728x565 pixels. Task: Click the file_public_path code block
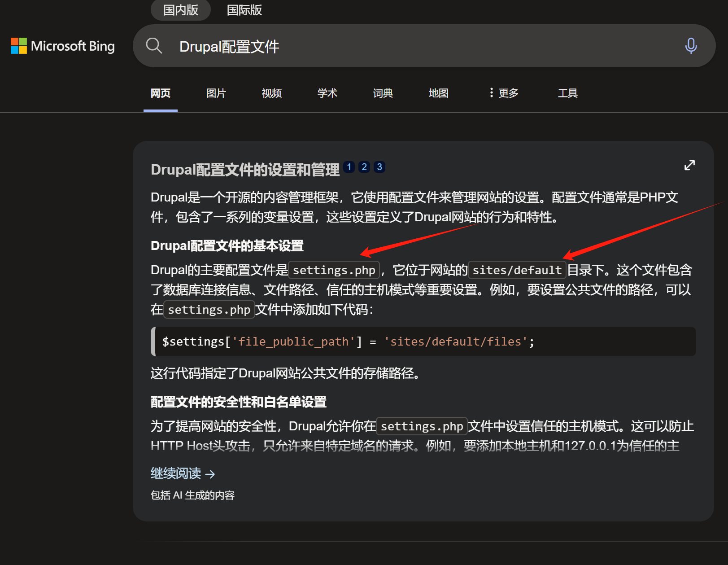pos(423,342)
